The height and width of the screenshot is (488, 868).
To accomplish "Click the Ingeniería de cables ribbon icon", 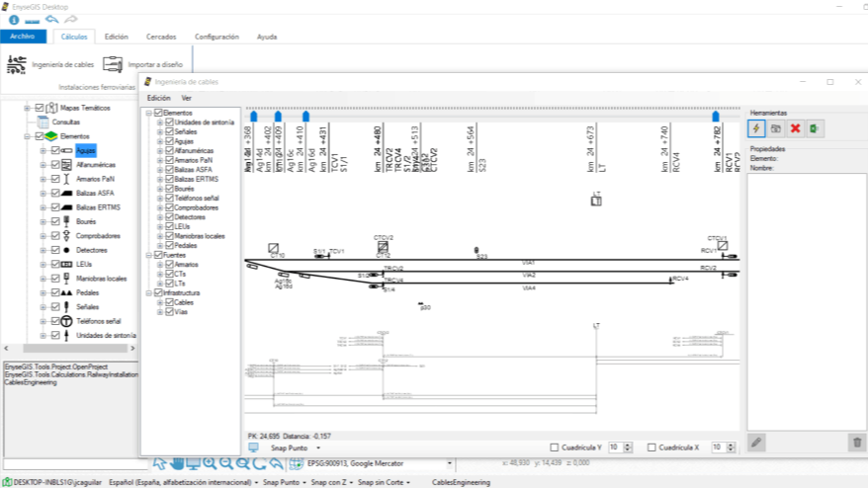I will pos(17,64).
